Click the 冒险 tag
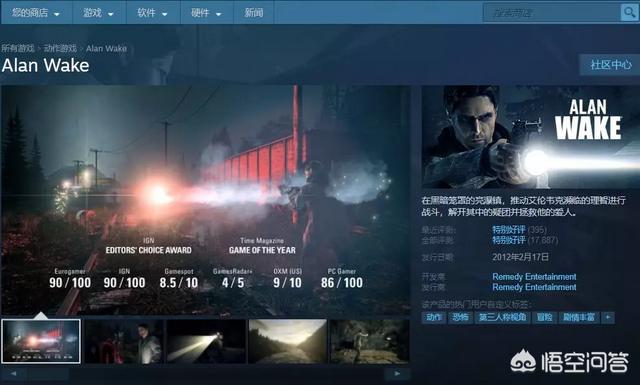Screen dimensions: 640x385 tap(544, 317)
